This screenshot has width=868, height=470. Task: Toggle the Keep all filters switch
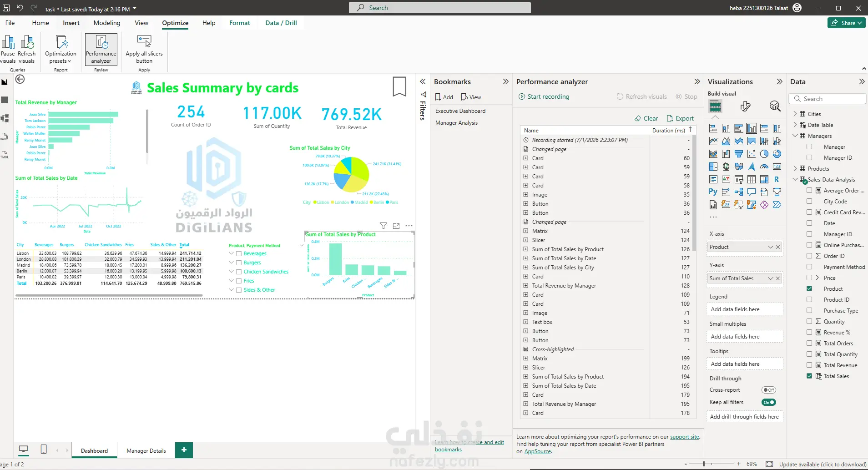(769, 402)
